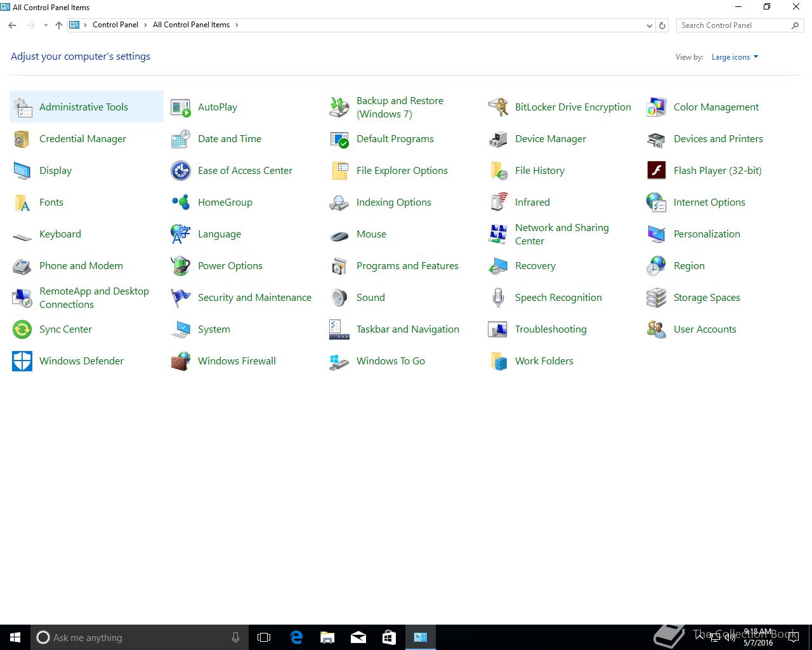Expand the View by Large icons dropdown
The width and height of the screenshot is (812, 650).
735,57
